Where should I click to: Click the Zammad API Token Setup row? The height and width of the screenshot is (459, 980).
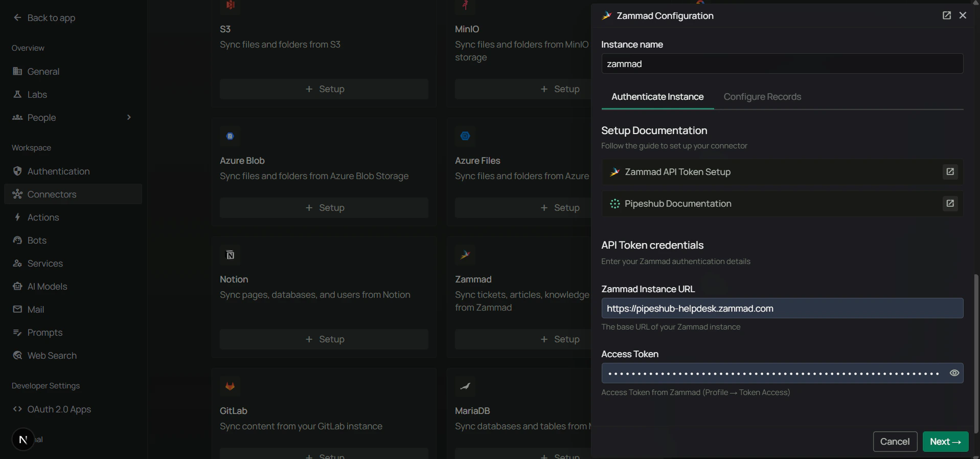(782, 172)
